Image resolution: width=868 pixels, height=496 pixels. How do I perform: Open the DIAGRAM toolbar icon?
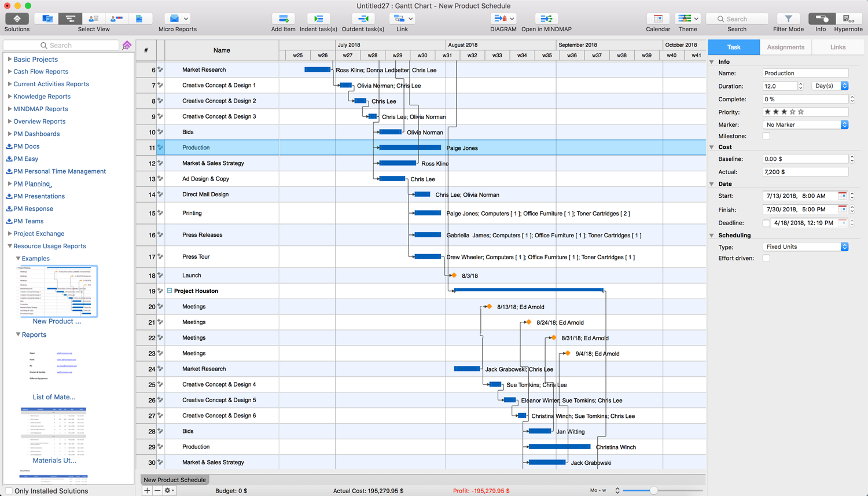(x=499, y=19)
